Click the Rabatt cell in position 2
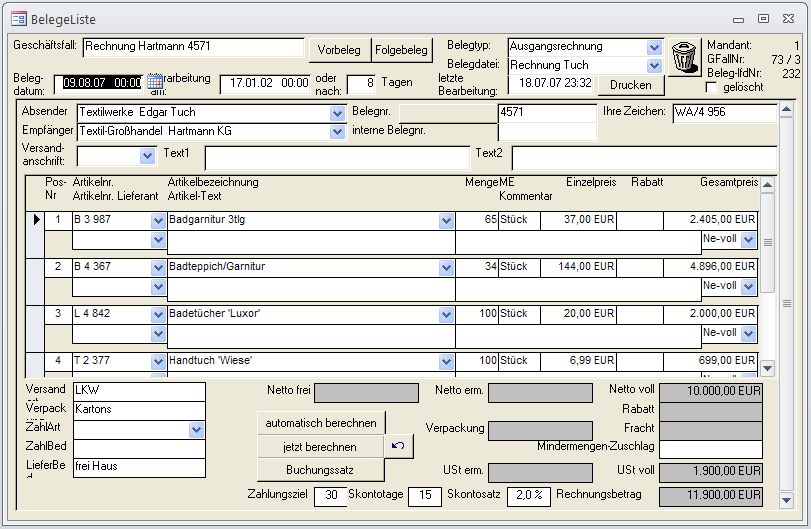 click(639, 267)
